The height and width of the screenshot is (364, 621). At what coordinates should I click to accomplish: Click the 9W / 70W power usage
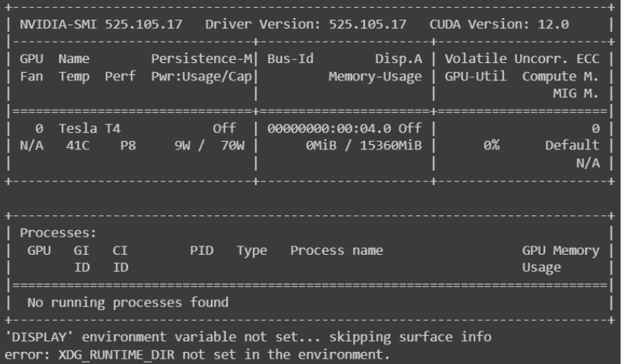(209, 146)
